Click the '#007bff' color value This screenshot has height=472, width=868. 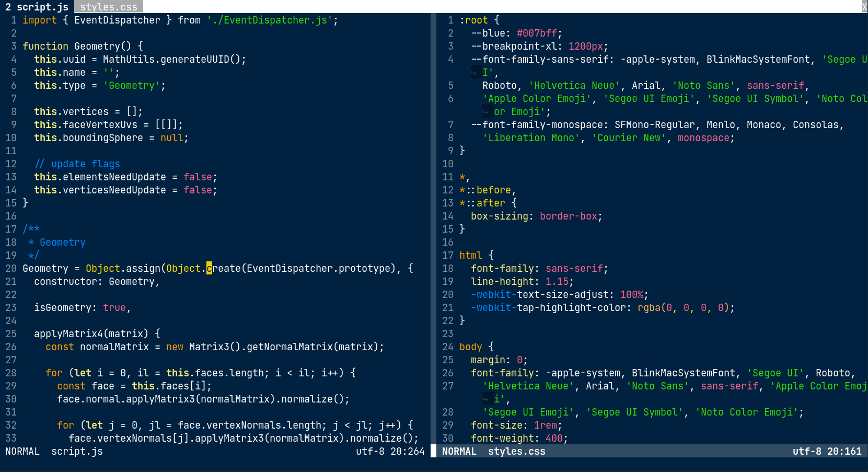pos(537,33)
